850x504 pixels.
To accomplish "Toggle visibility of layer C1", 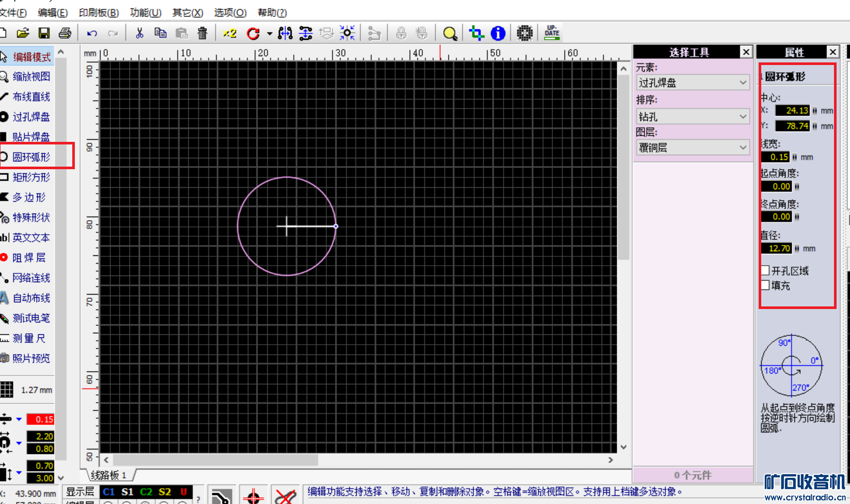I will [x=109, y=492].
